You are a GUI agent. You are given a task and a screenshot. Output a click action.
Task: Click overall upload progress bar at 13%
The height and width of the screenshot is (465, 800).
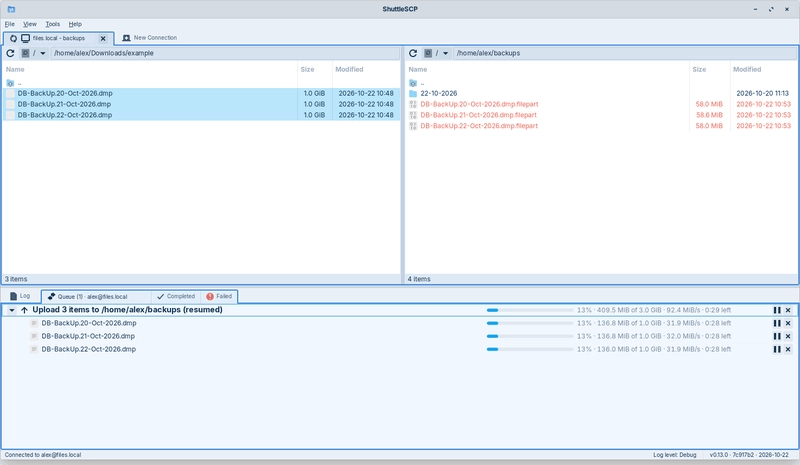530,310
